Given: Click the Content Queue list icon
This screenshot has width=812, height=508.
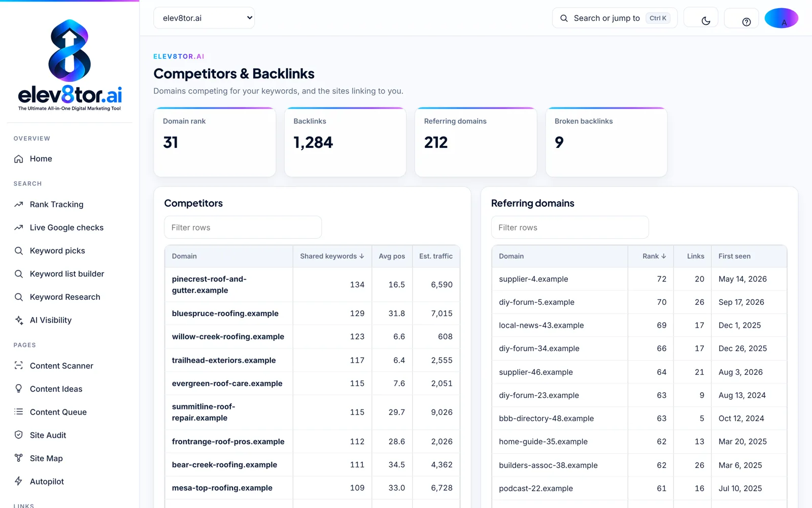Looking at the screenshot, I should point(19,412).
